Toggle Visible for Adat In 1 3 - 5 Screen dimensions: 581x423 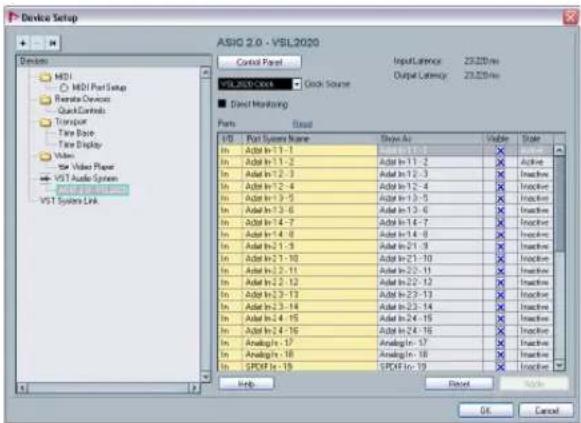click(x=500, y=199)
